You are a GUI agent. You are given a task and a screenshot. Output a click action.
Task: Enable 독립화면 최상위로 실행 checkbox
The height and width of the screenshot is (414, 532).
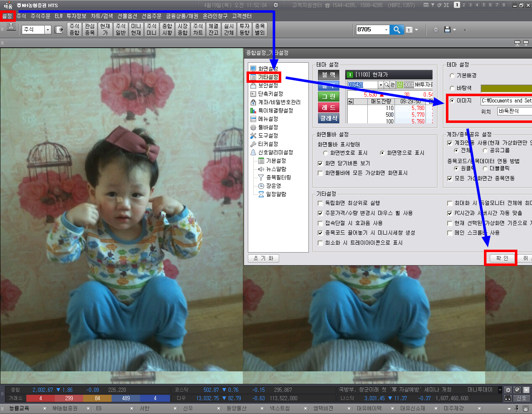tap(321, 203)
